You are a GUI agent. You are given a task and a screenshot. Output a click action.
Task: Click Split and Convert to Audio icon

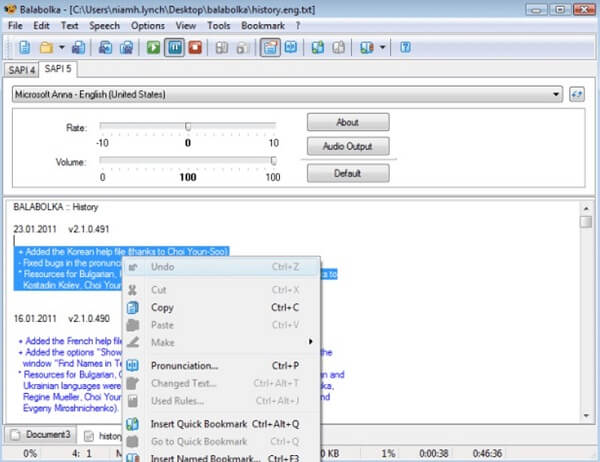[126, 47]
